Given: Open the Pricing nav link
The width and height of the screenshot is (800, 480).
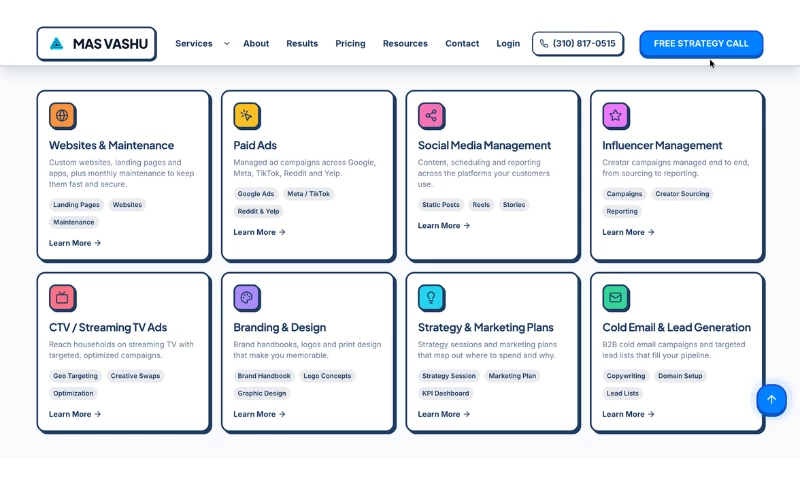Looking at the screenshot, I should (x=351, y=44).
